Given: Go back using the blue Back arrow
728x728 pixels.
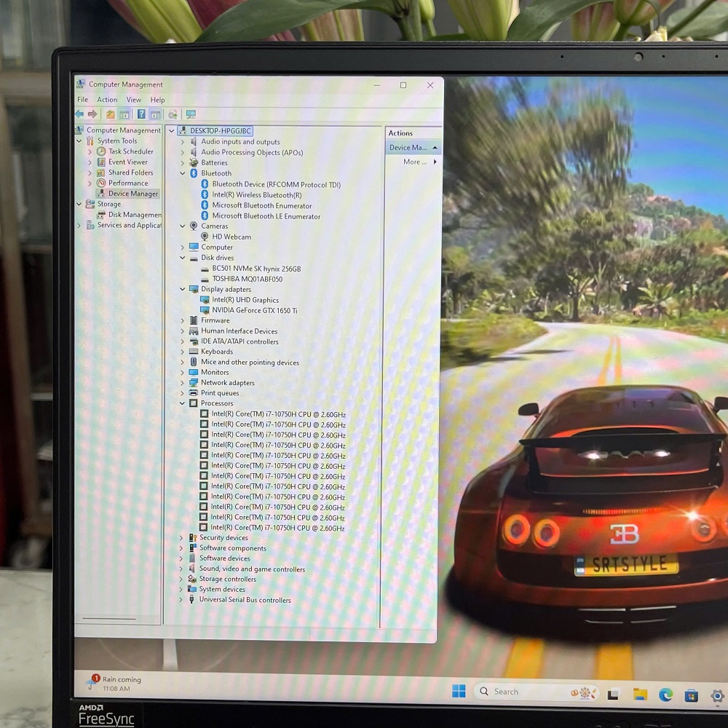Looking at the screenshot, I should pos(79,114).
